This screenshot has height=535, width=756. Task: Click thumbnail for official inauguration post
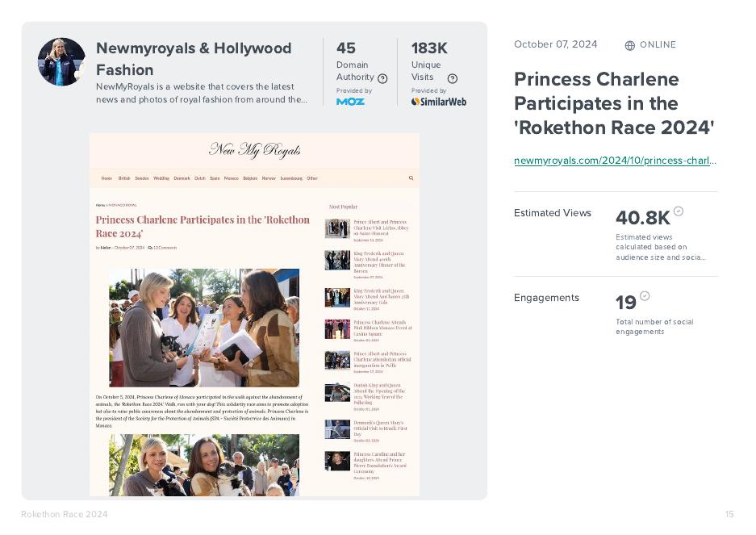(x=337, y=361)
